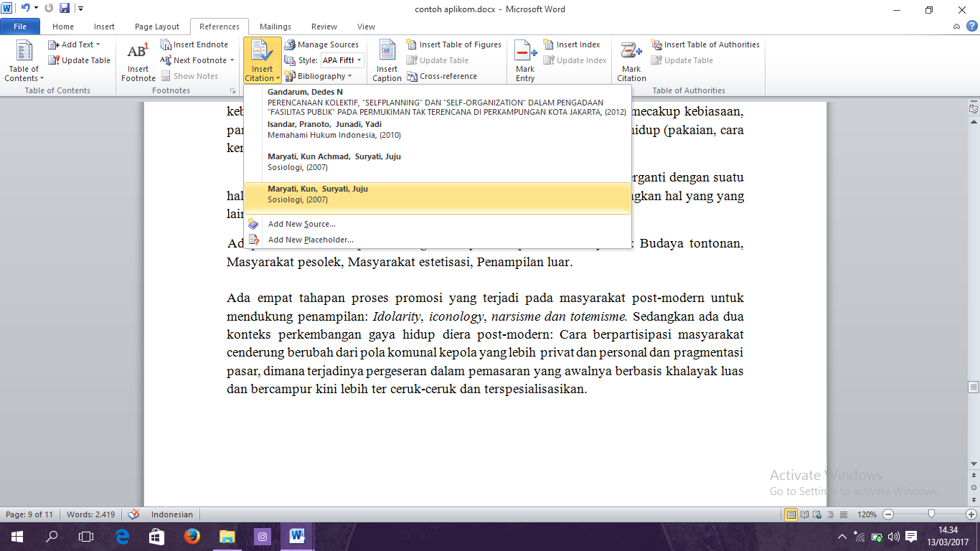Insert a footnote with AB1 icon
Viewport: 980px width, 551px height.
click(x=138, y=61)
